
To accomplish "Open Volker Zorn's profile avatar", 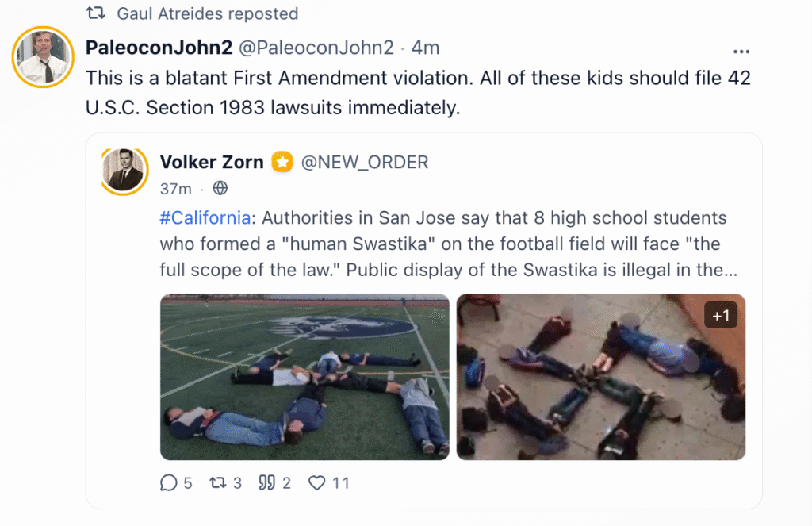I will click(125, 171).
